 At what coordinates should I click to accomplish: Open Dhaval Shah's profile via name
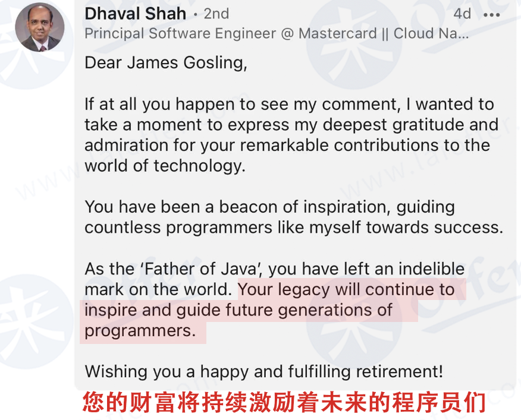135,14
